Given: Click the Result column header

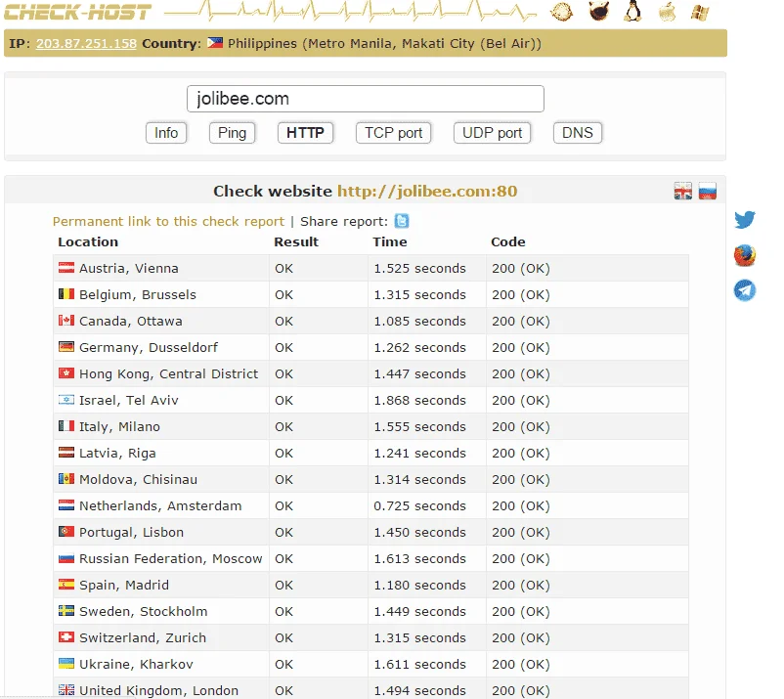Looking at the screenshot, I should 296,242.
